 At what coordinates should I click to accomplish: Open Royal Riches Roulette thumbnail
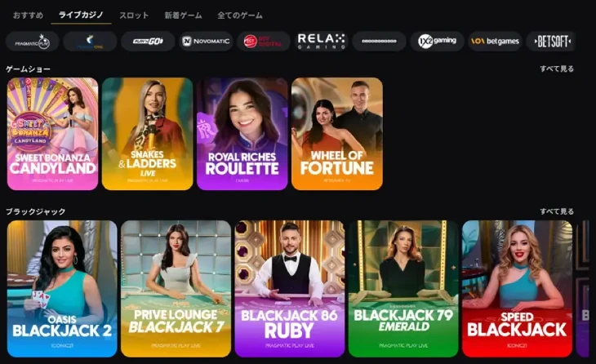click(242, 134)
